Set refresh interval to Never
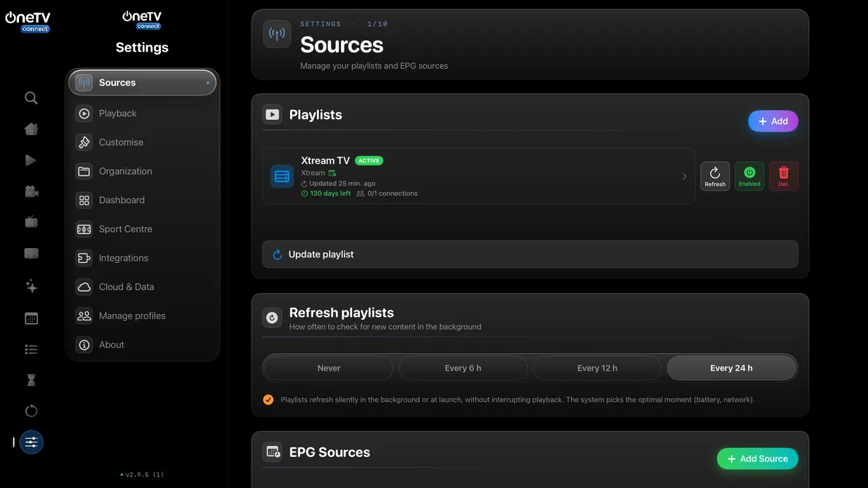 329,368
